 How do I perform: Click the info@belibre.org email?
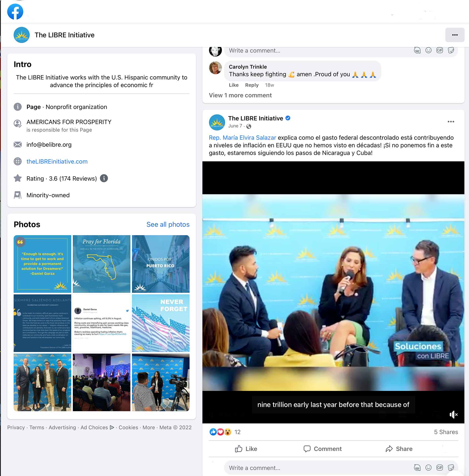49,145
